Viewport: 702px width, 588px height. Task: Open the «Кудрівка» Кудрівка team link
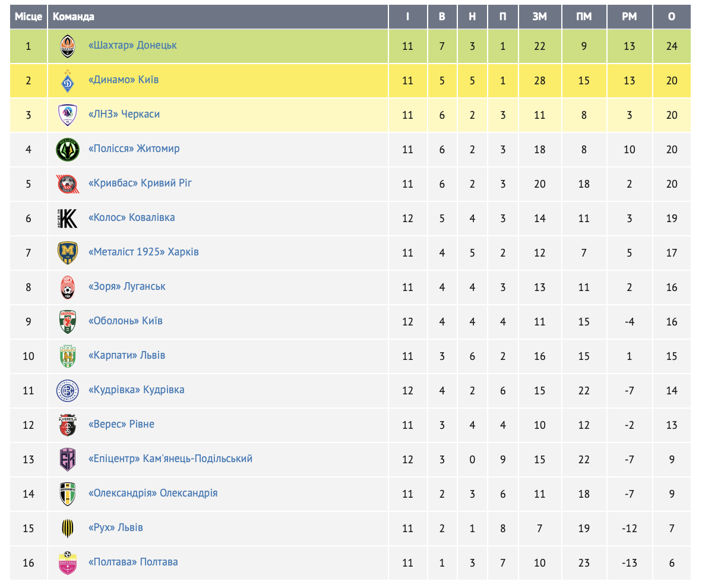click(x=136, y=390)
